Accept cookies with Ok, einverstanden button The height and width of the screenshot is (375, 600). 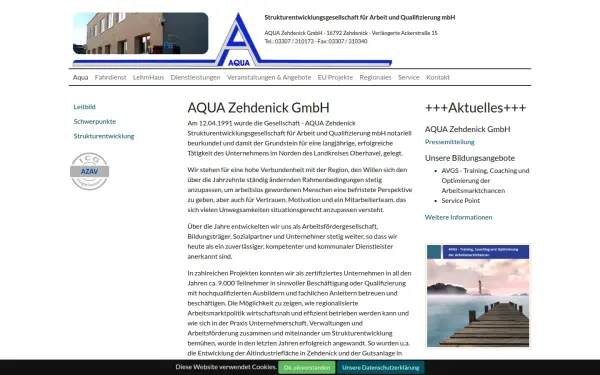tap(307, 367)
